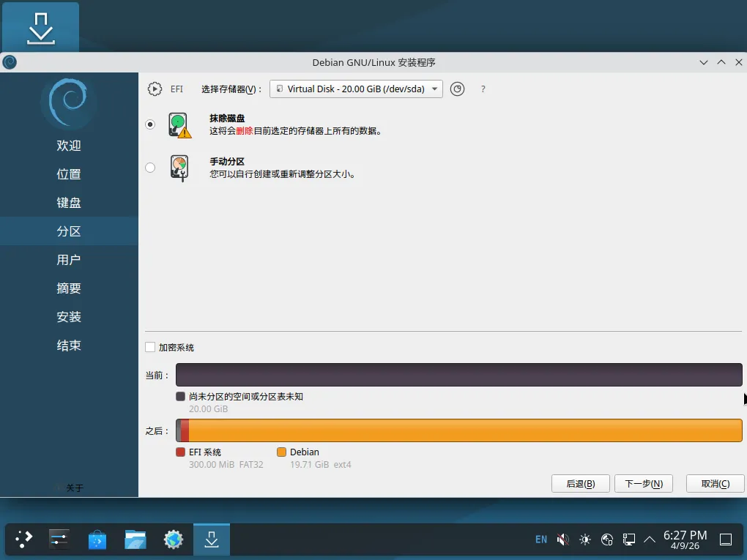Click the manual partitioning disk icon

(x=179, y=168)
